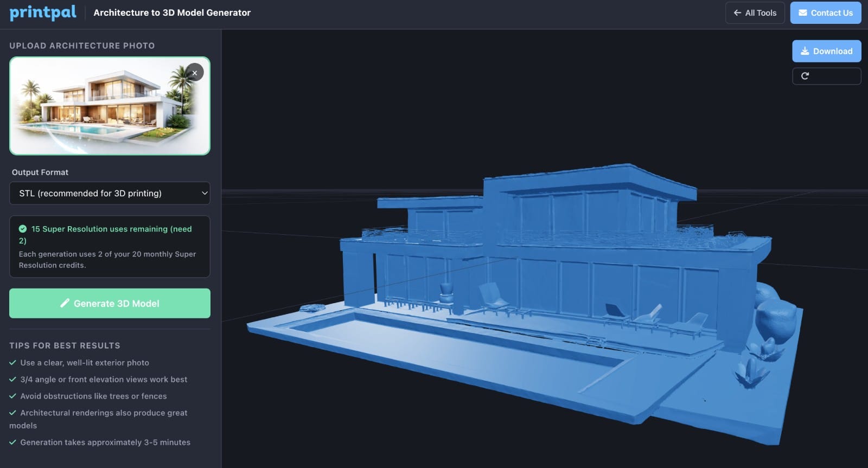Click the Super Resolution credits description
The image size is (868, 468).
click(107, 259)
